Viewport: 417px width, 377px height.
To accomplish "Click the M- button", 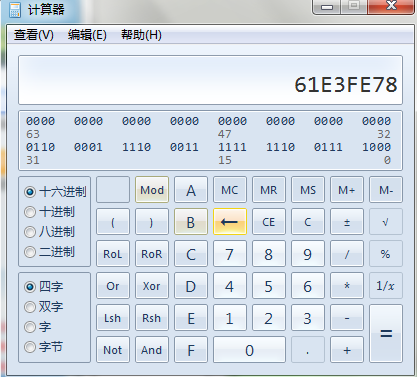I will coord(386,190).
